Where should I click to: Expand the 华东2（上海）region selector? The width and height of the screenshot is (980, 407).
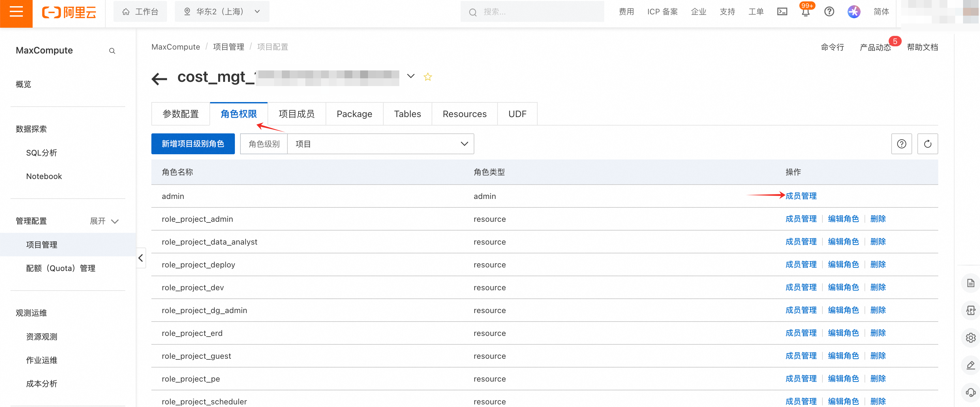coord(222,12)
